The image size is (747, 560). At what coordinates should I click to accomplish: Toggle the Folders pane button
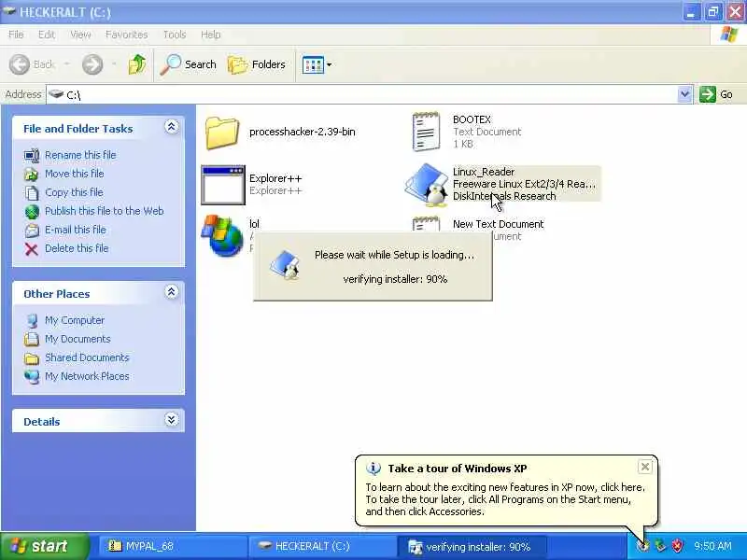(257, 64)
